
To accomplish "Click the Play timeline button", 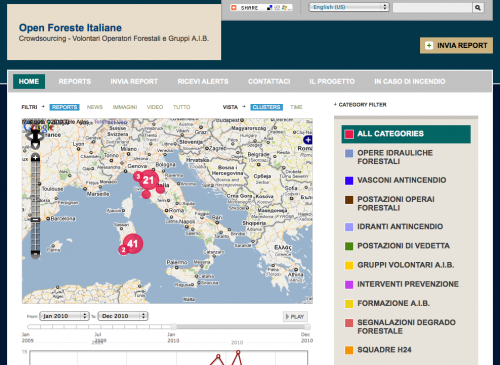I will (295, 316).
